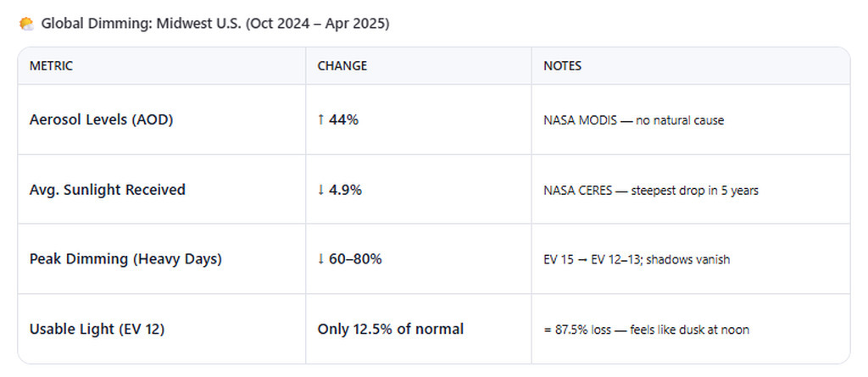Click the 'Global Dimming: Midwest U.S.' title
Viewport: 868px width, 377px height.
[x=215, y=24]
